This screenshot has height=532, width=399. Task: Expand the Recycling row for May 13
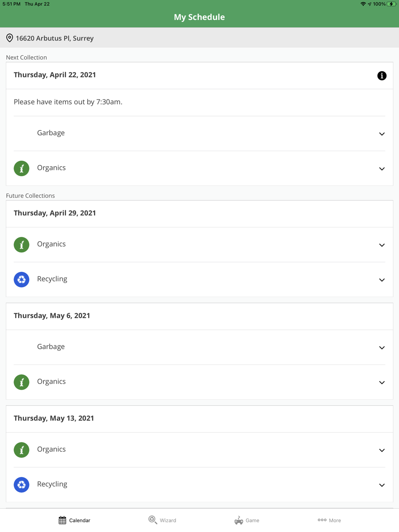(x=381, y=485)
